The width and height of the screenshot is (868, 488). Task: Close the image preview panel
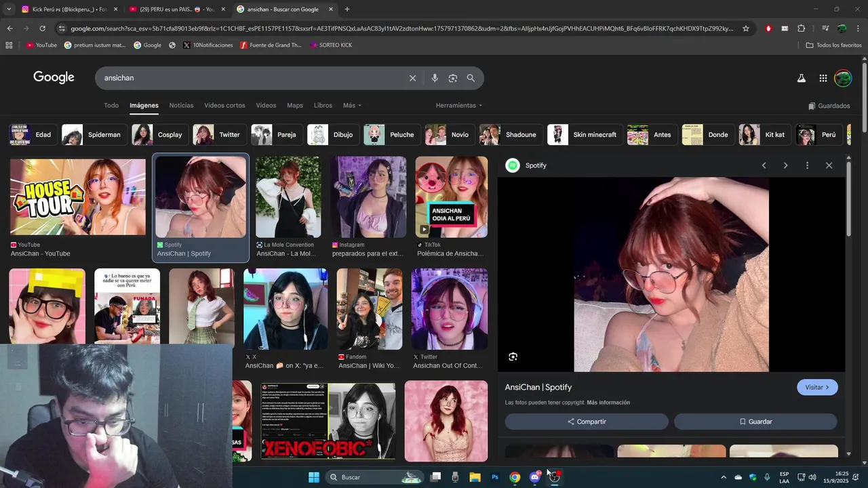829,165
